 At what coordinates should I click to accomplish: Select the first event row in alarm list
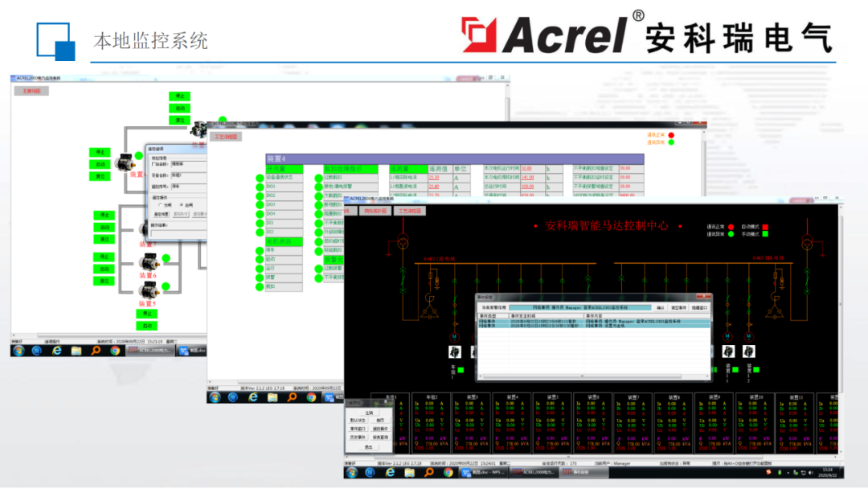(x=593, y=321)
